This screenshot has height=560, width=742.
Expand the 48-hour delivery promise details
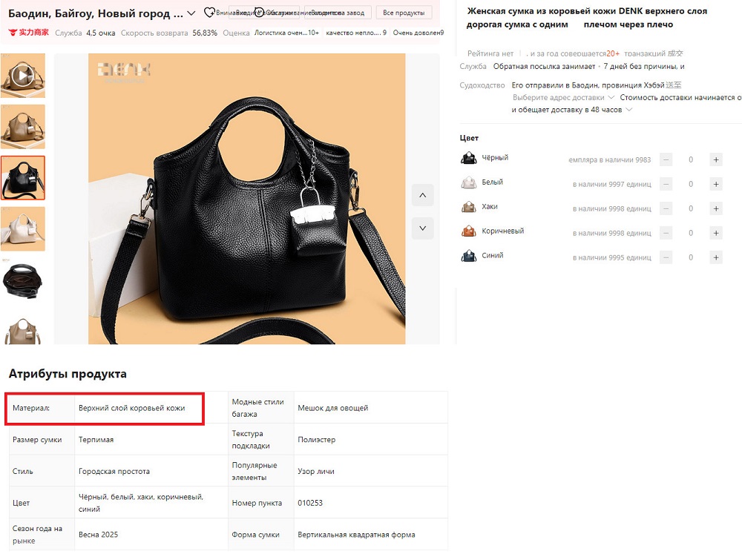[x=629, y=110]
